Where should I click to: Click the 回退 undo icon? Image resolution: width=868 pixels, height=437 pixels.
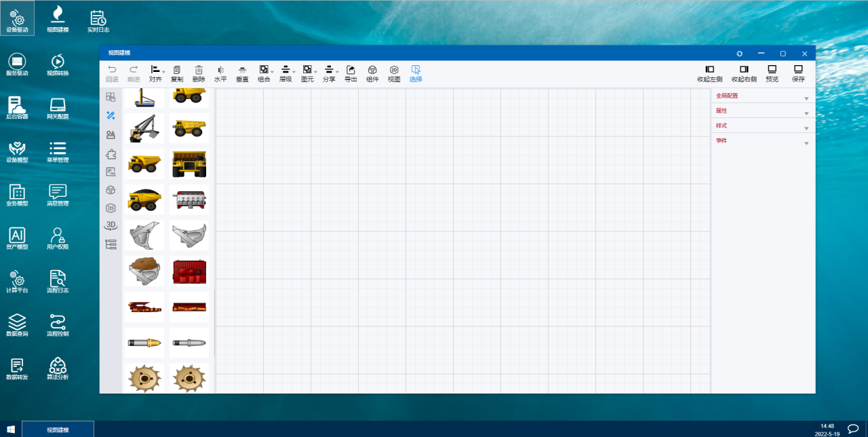click(x=112, y=69)
